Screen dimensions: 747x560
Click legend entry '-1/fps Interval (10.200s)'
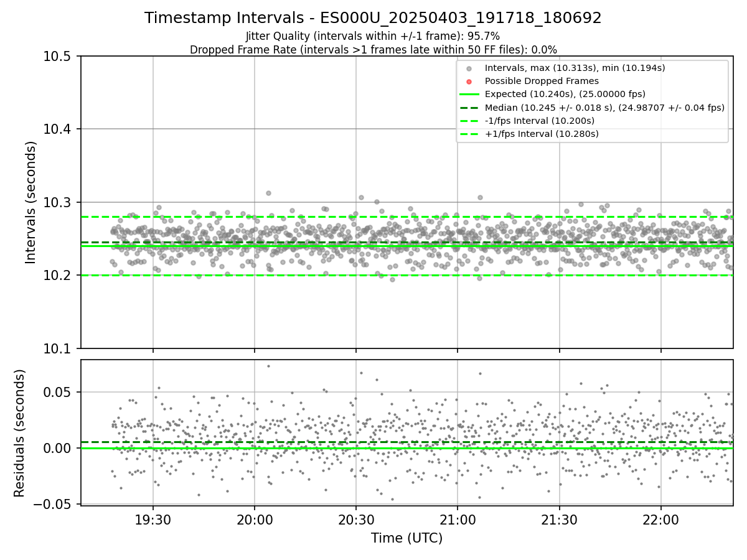point(540,121)
